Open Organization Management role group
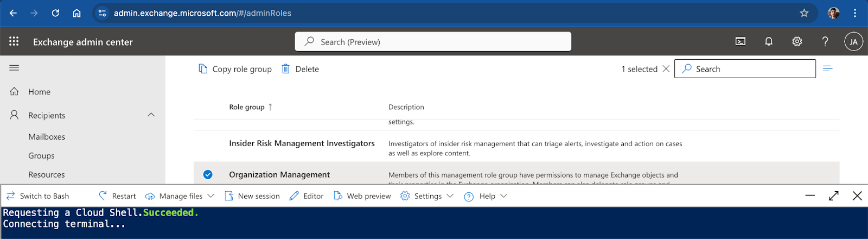This screenshot has width=868, height=239. (x=279, y=174)
